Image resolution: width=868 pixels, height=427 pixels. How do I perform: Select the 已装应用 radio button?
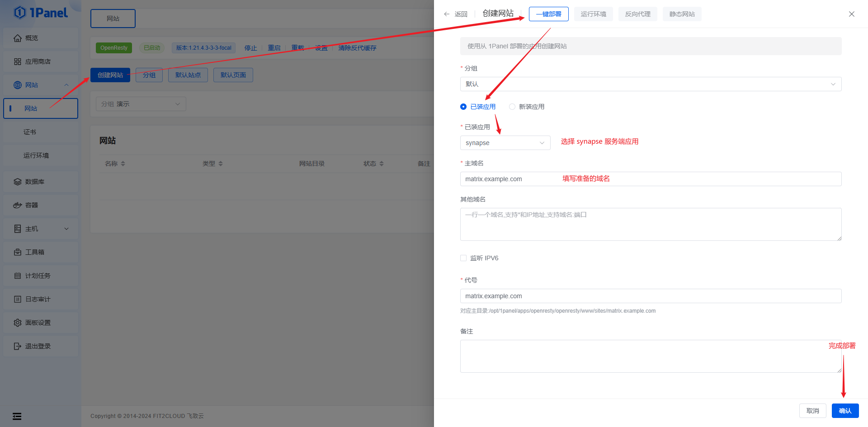463,107
